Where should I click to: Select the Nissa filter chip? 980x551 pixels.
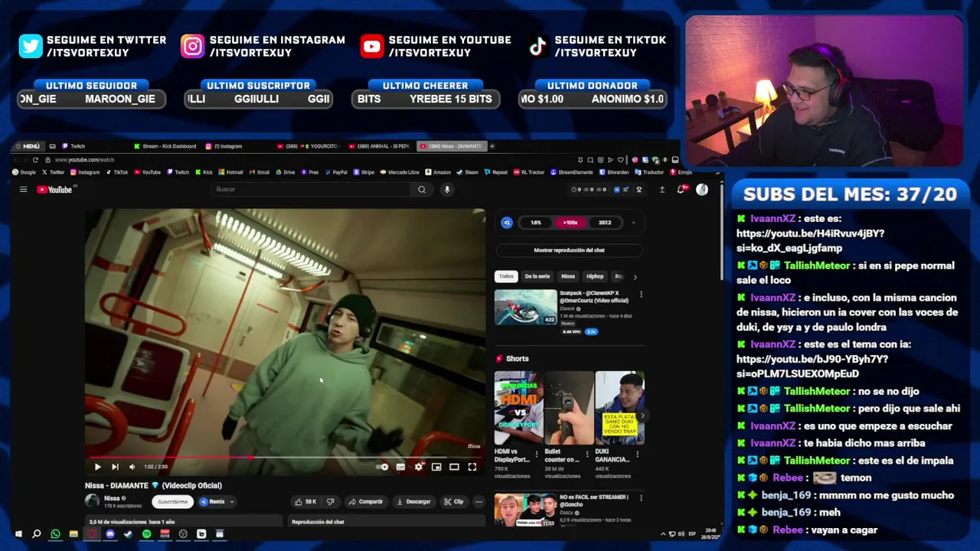pyautogui.click(x=568, y=276)
